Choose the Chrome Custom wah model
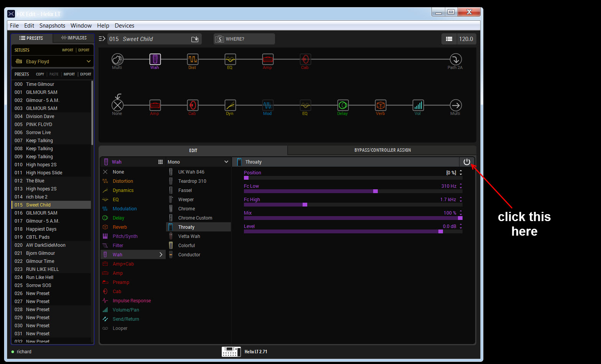 point(198,218)
